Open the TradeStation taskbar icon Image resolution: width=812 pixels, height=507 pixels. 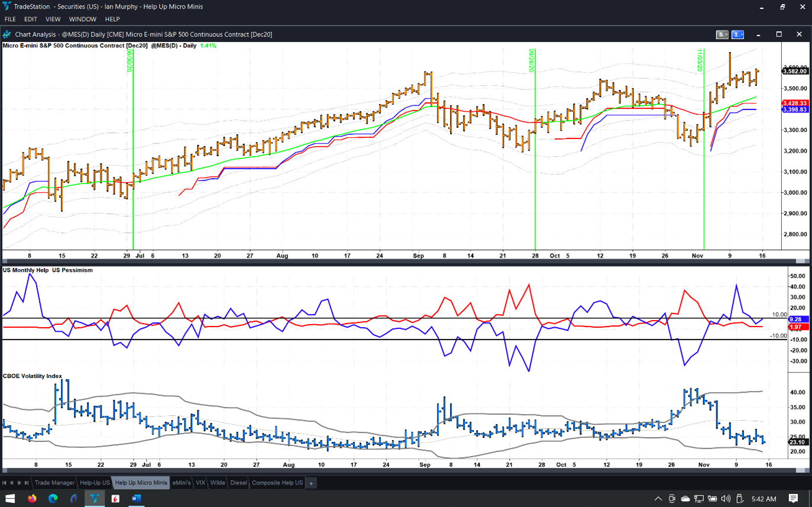tap(94, 499)
